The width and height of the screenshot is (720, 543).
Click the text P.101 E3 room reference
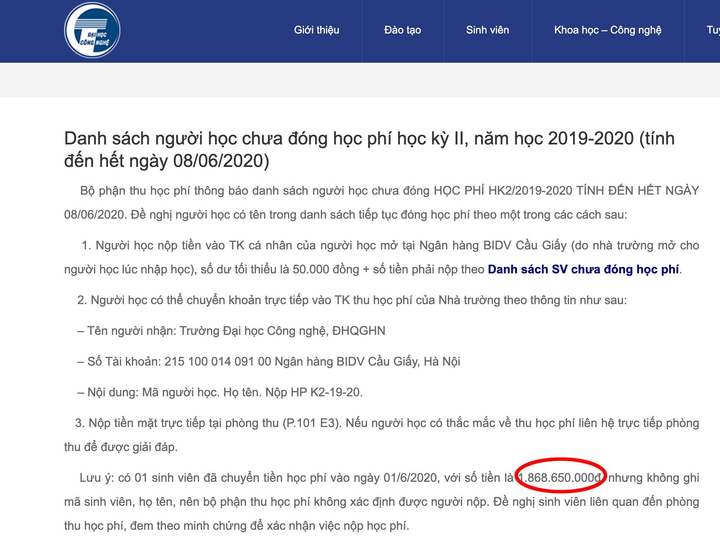coord(311,423)
